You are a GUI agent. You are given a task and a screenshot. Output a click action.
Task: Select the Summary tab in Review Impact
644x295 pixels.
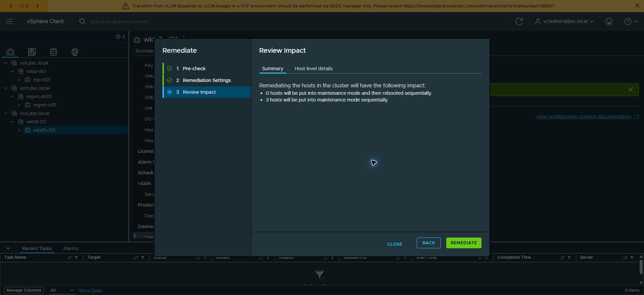(273, 69)
